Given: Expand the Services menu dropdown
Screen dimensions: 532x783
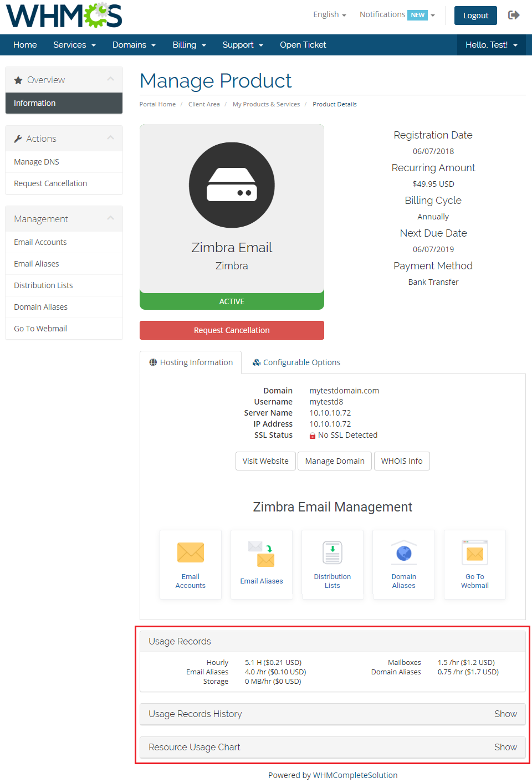Looking at the screenshot, I should coord(74,45).
